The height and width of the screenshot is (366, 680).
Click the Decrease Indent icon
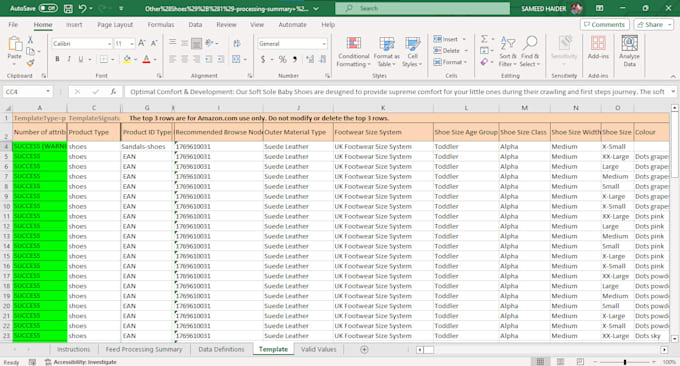pyautogui.click(x=209, y=59)
